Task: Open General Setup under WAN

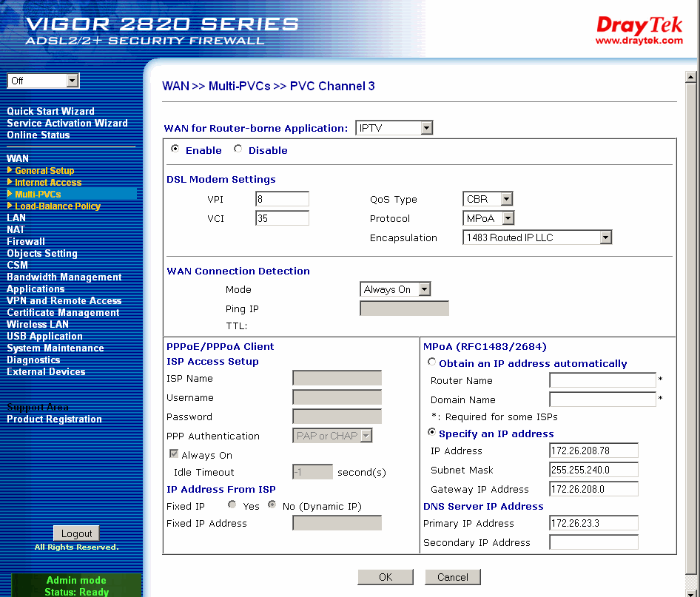Action: pos(44,170)
